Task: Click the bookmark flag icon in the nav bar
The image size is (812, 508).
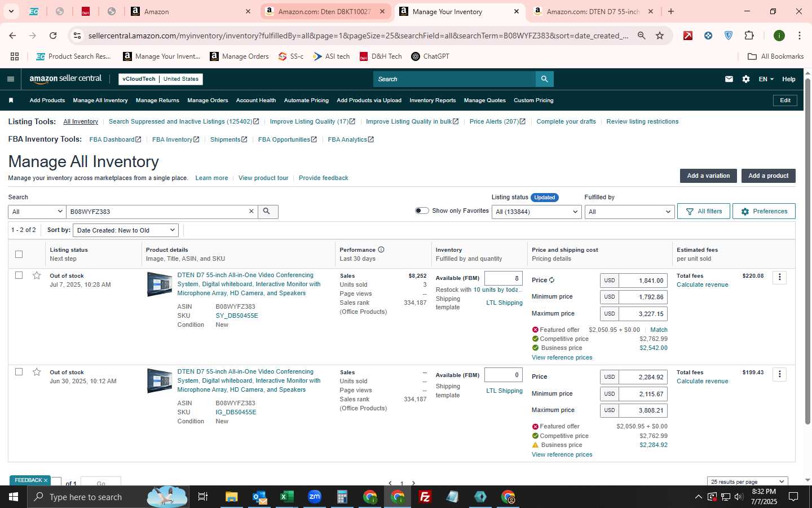Action: click(x=11, y=100)
